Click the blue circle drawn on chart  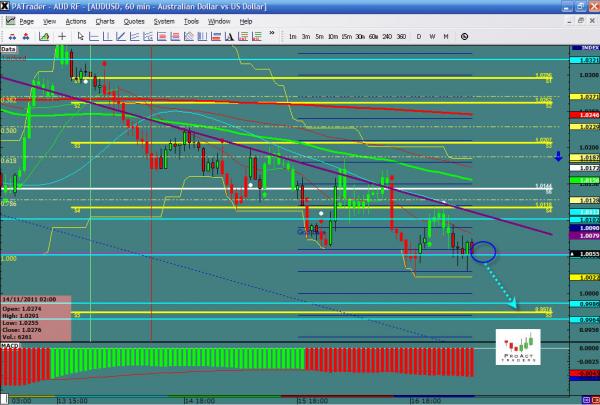point(482,252)
